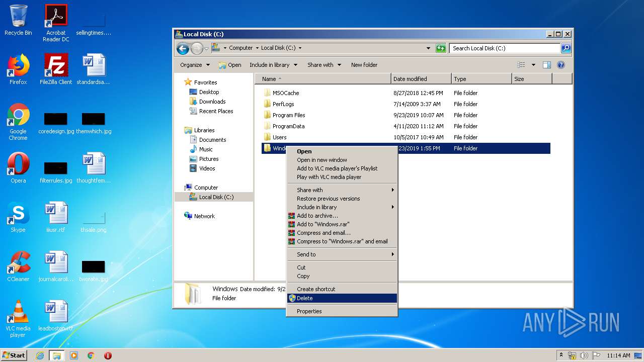
Task: Click the Start button
Action: [14, 355]
